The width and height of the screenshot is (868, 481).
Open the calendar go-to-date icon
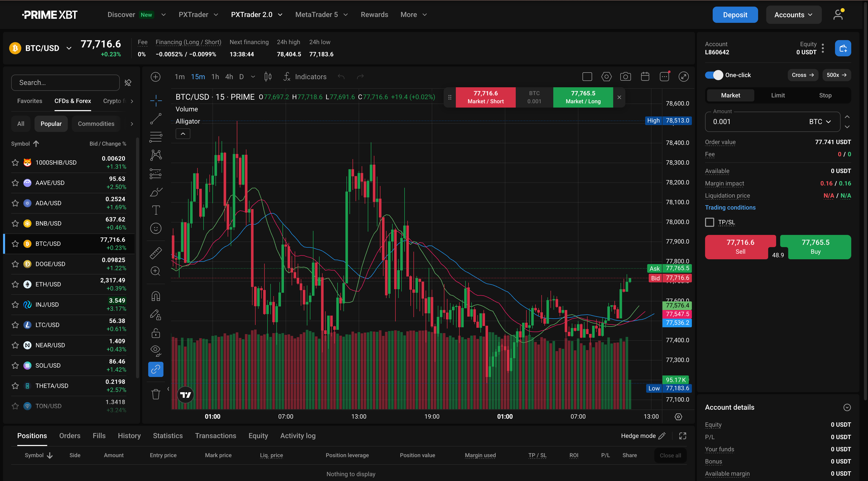(645, 77)
